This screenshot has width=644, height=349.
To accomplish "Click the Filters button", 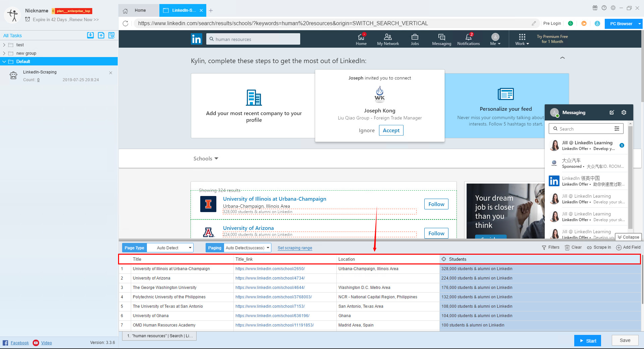I will 550,247.
